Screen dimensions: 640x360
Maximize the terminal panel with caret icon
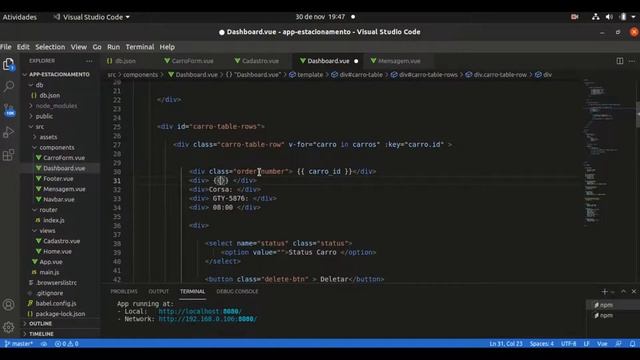point(623,291)
